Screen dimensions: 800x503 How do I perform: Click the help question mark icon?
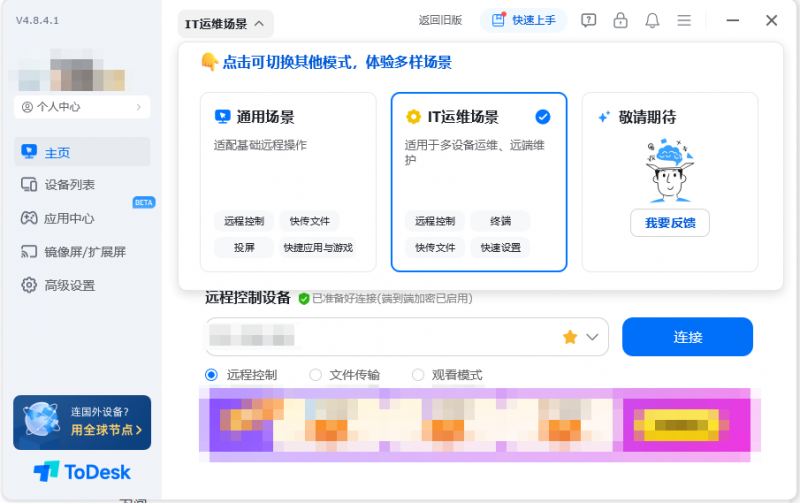point(589,20)
